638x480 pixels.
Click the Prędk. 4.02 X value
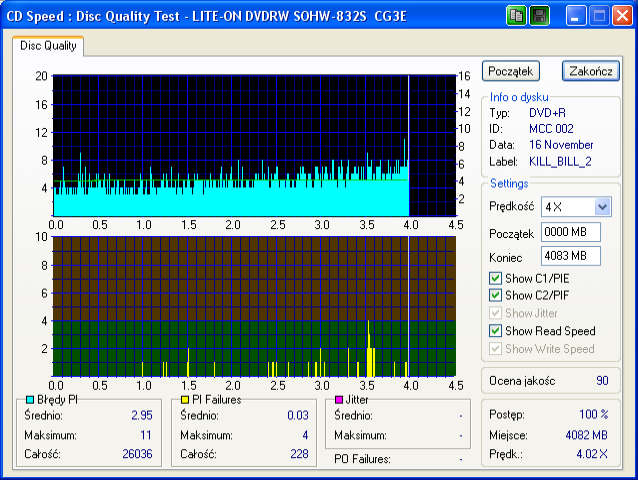[592, 454]
